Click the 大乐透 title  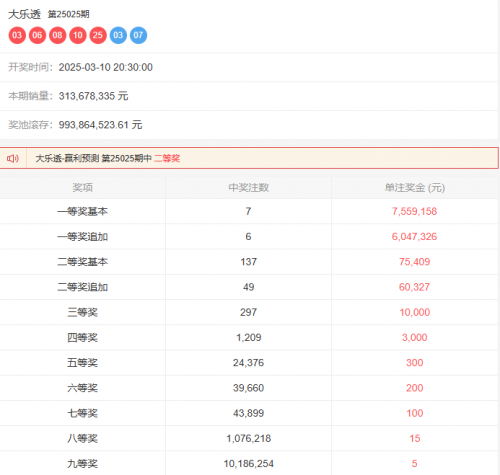(24, 14)
